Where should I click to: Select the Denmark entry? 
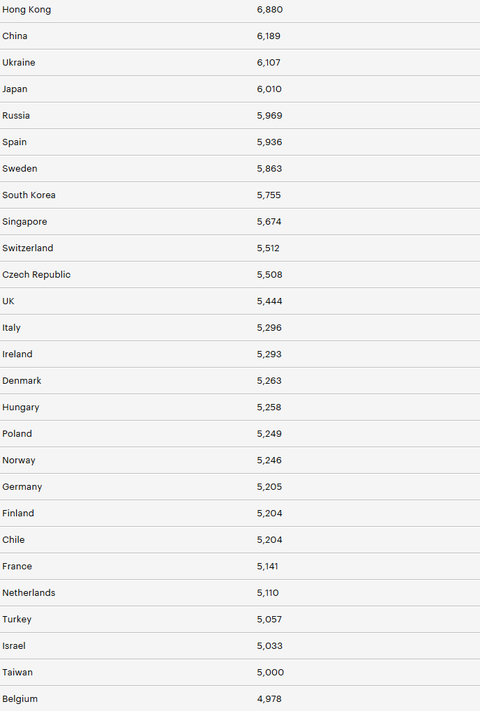(x=21, y=381)
